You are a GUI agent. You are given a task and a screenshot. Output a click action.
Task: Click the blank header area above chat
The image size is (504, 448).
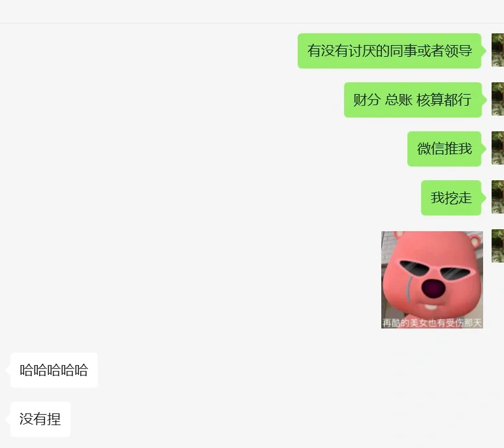(252, 11)
